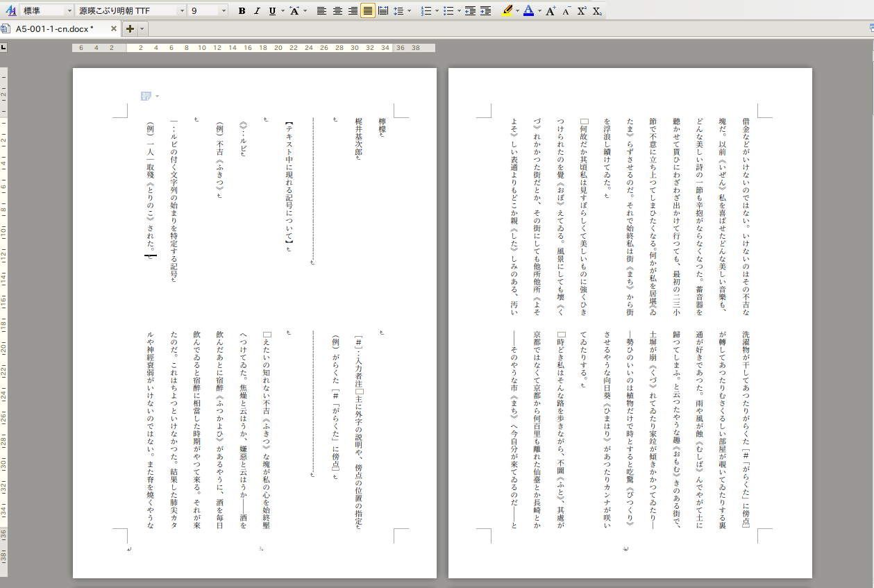Click the horizontal ruler
Viewport: 874px width, 588px height.
point(253,48)
